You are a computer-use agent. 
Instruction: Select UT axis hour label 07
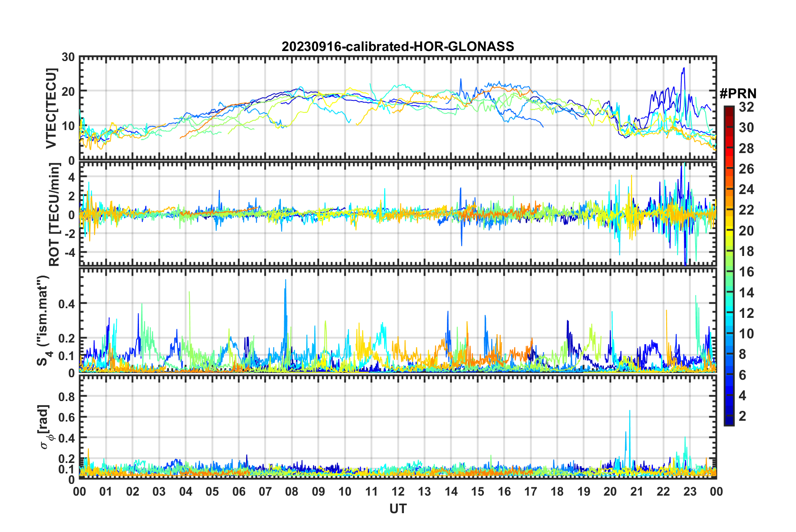pos(265,491)
